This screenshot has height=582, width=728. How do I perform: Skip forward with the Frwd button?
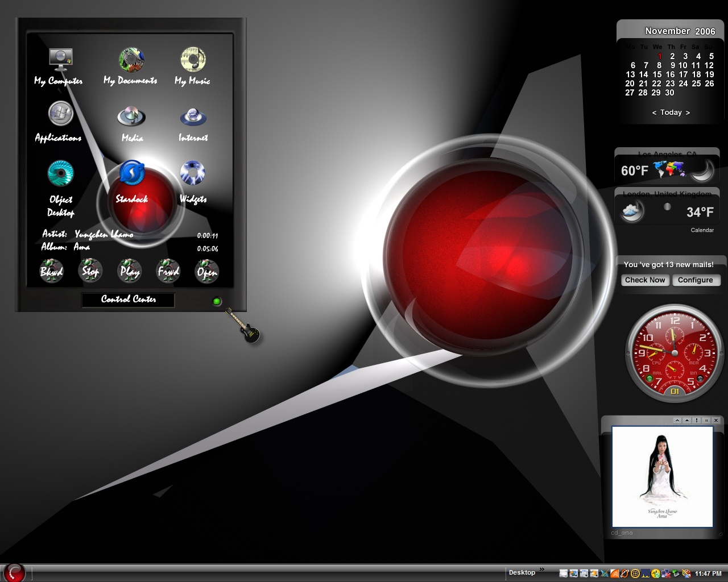pos(168,271)
